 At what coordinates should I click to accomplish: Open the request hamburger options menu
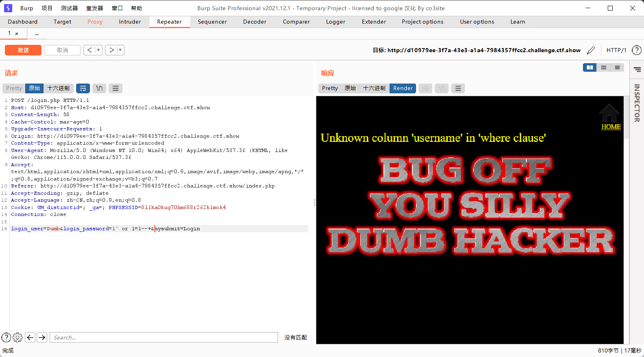pyautogui.click(x=116, y=88)
